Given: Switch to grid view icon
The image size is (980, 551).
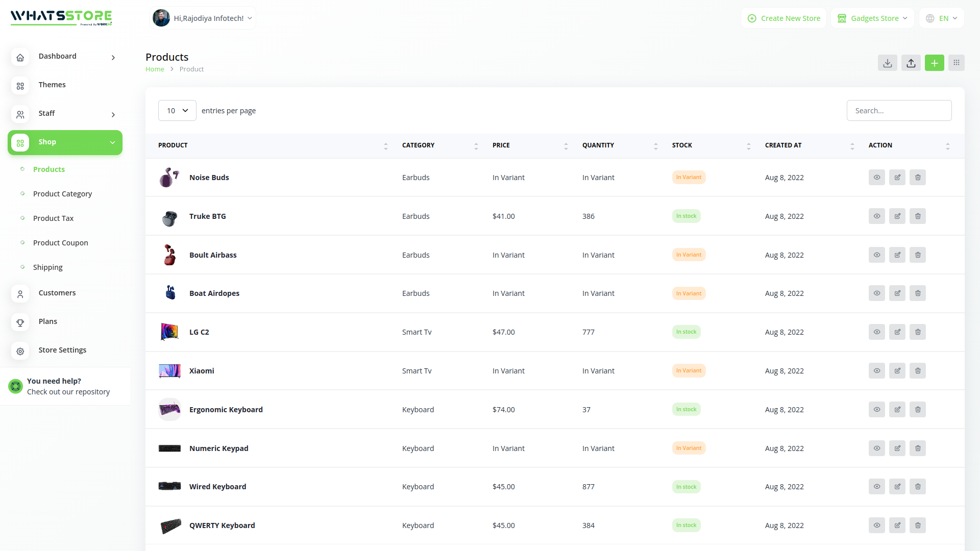Looking at the screenshot, I should coord(957,63).
